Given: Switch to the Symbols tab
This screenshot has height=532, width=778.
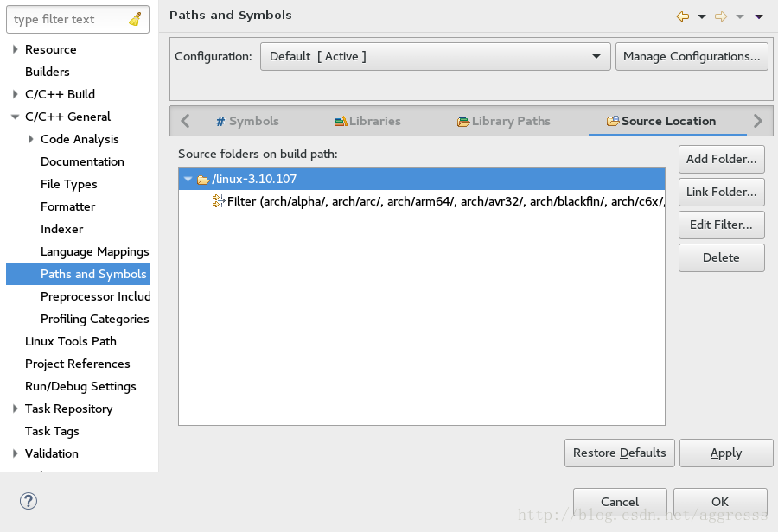Looking at the screenshot, I should click(x=247, y=122).
